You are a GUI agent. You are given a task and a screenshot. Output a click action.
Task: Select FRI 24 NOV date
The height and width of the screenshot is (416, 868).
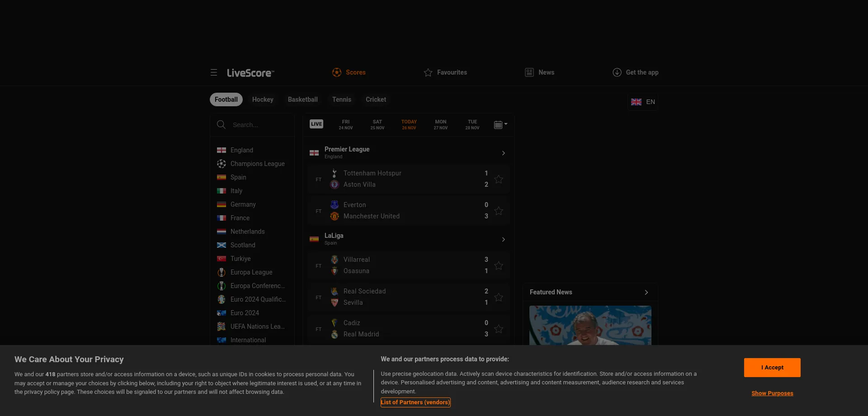coord(346,124)
